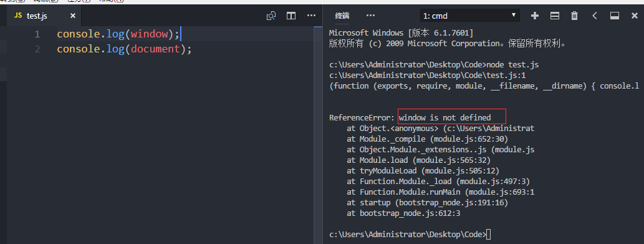Click 'at Object.<anonymous>' stack trace line

point(441,129)
